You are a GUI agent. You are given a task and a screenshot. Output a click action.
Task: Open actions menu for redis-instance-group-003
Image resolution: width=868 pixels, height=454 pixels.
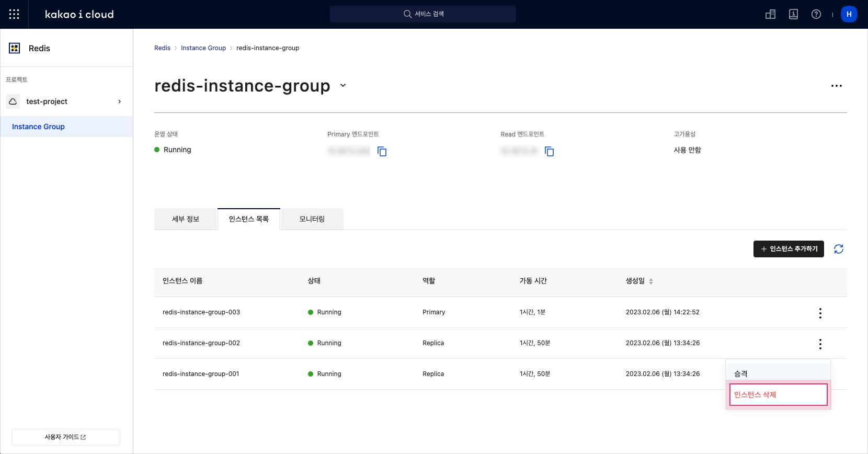tap(820, 313)
